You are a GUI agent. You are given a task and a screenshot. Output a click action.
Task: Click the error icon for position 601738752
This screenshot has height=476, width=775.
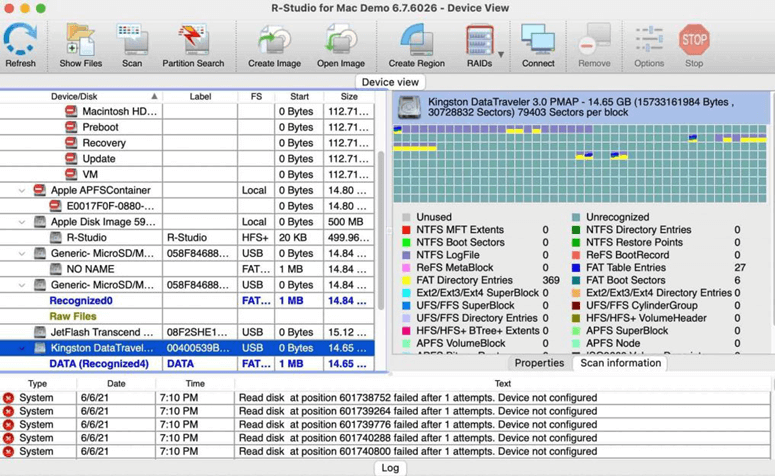pos(8,398)
